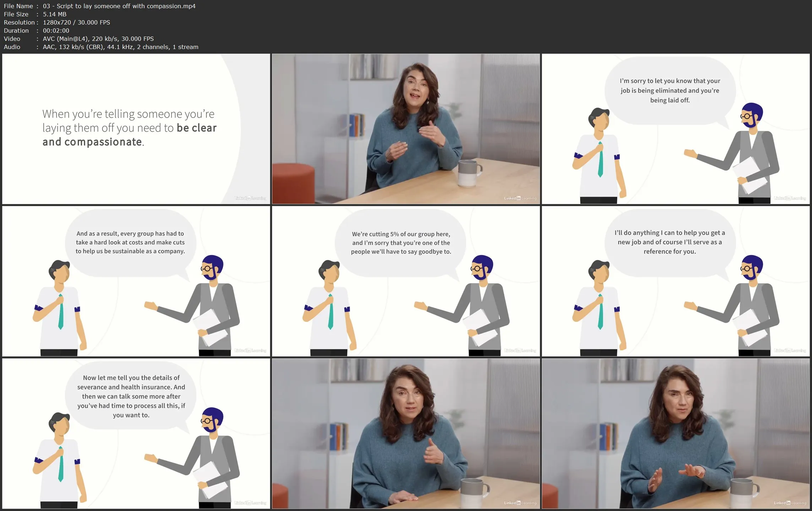812x511 pixels.
Task: Select top-row thumbnail of woman beside orange stool
Action: (x=406, y=129)
